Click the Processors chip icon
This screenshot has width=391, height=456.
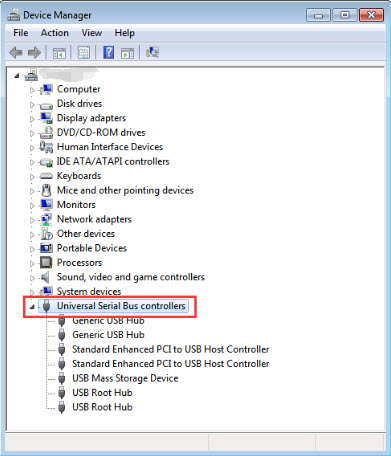coord(46,263)
